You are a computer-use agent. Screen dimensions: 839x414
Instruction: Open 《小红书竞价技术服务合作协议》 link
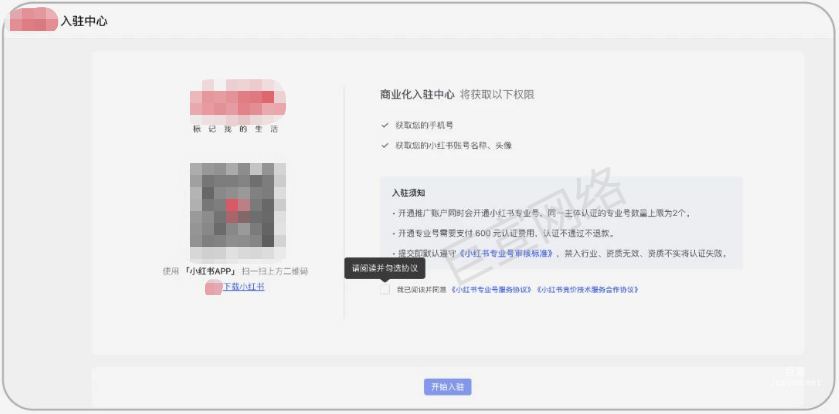click(588, 290)
